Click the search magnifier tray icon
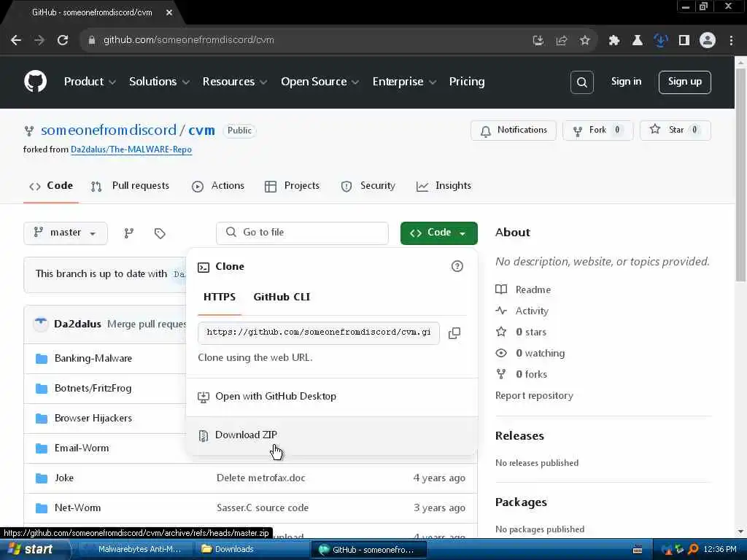This screenshot has width=747, height=560. [693, 549]
